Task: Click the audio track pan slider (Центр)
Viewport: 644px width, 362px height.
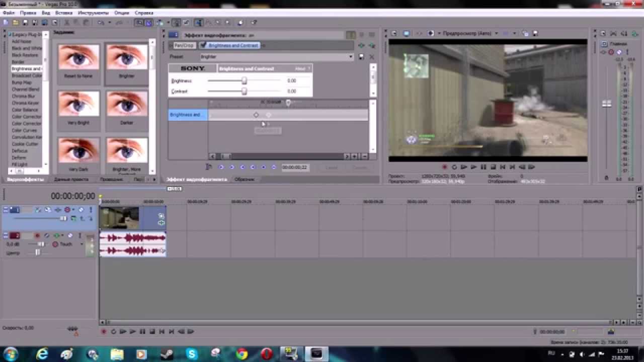Action: point(37,252)
